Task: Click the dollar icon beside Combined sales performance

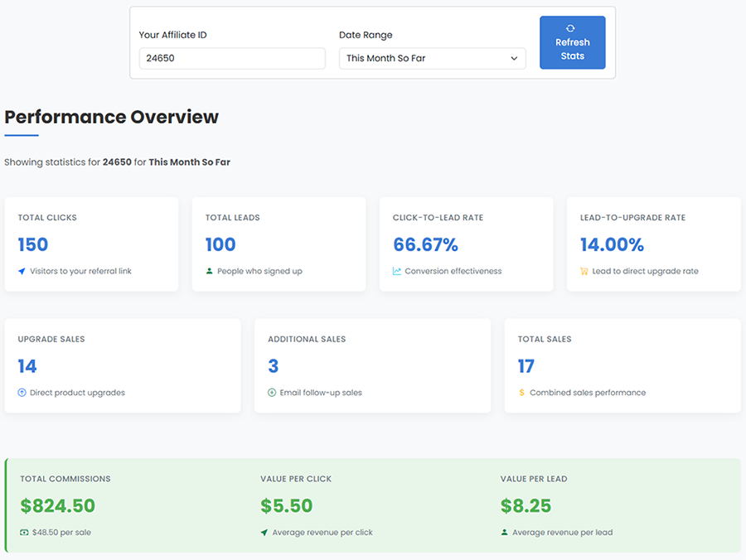Action: [x=524, y=393]
